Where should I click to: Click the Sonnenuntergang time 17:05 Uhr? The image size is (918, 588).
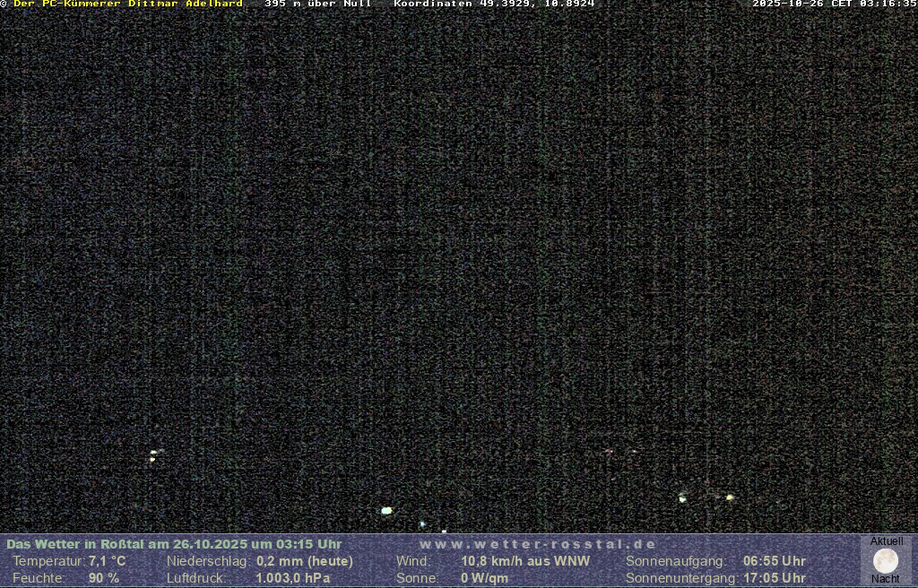[774, 578]
